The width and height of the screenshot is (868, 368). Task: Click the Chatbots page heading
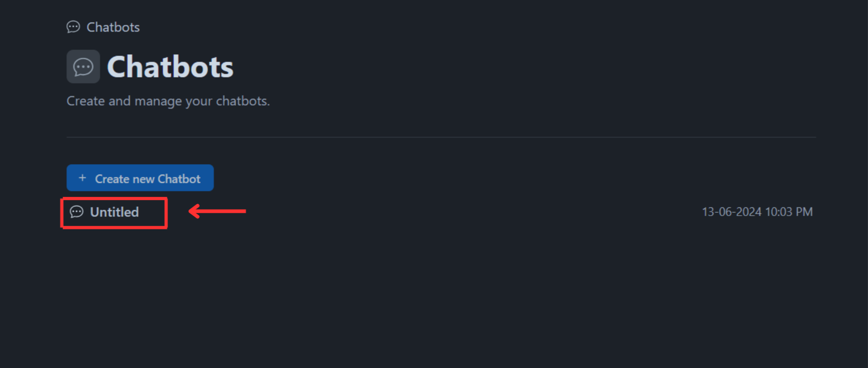point(170,66)
